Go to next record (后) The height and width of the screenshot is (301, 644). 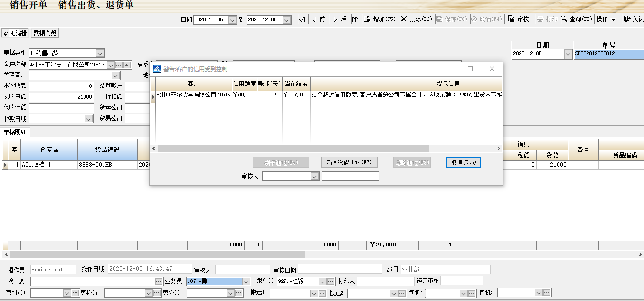[x=340, y=19]
